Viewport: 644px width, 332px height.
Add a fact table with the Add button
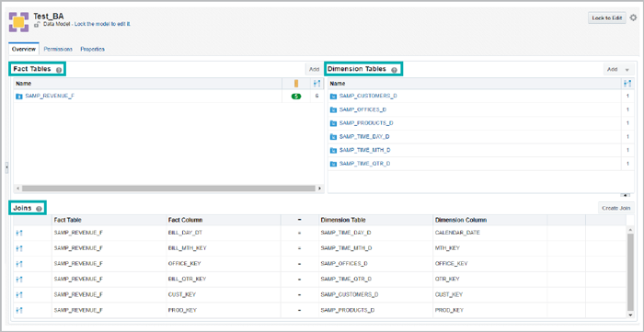(x=315, y=69)
